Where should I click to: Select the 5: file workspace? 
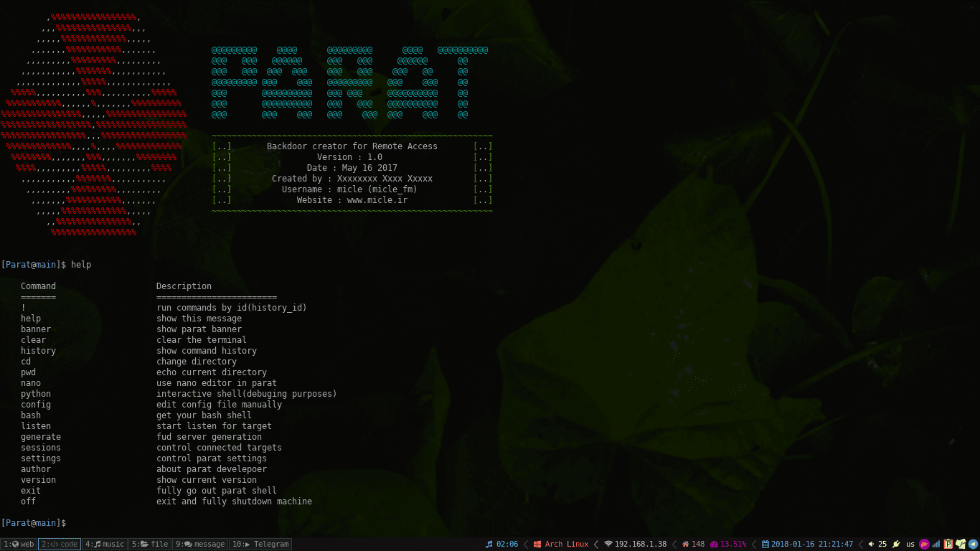tap(149, 544)
